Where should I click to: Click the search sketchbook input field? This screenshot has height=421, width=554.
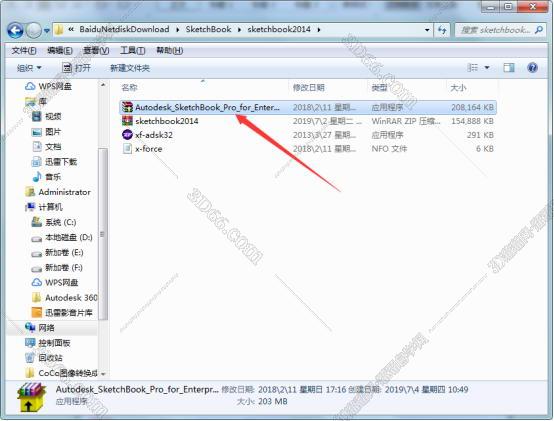click(x=495, y=30)
